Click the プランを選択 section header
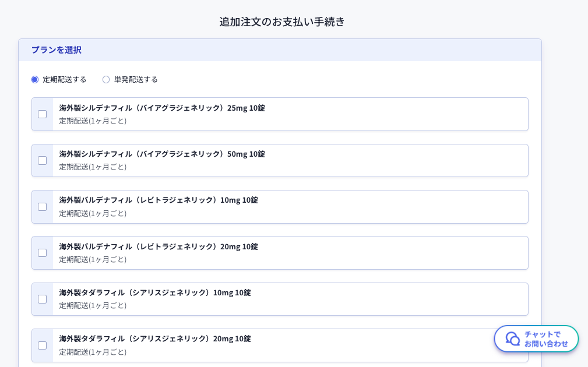Image resolution: width=588 pixels, height=367 pixels. (57, 50)
